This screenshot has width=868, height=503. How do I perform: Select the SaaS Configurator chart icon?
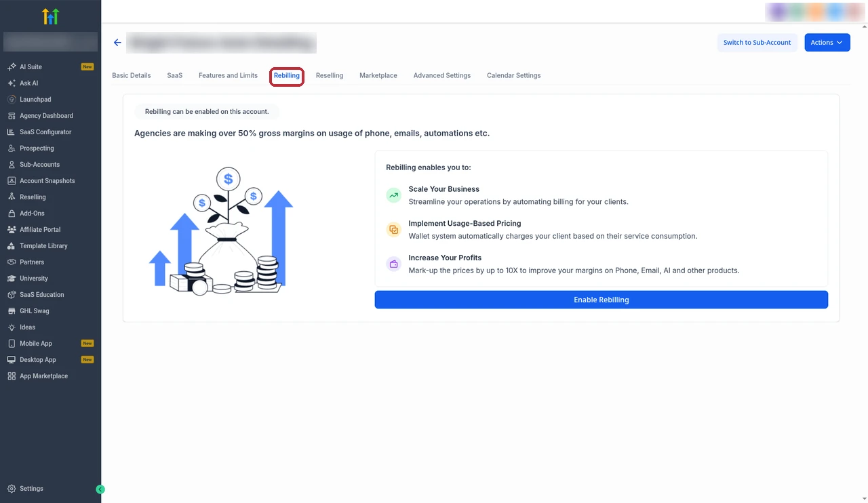point(12,132)
